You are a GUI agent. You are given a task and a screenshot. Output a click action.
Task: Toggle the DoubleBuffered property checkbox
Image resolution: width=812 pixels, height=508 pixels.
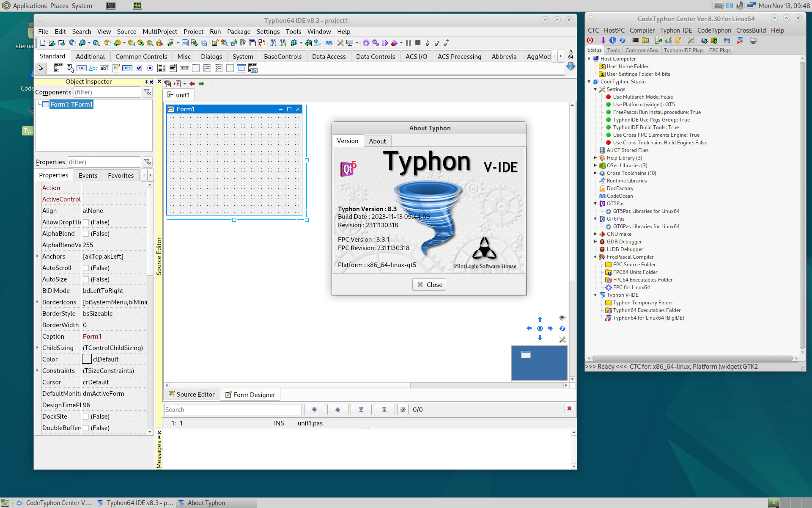click(x=86, y=428)
